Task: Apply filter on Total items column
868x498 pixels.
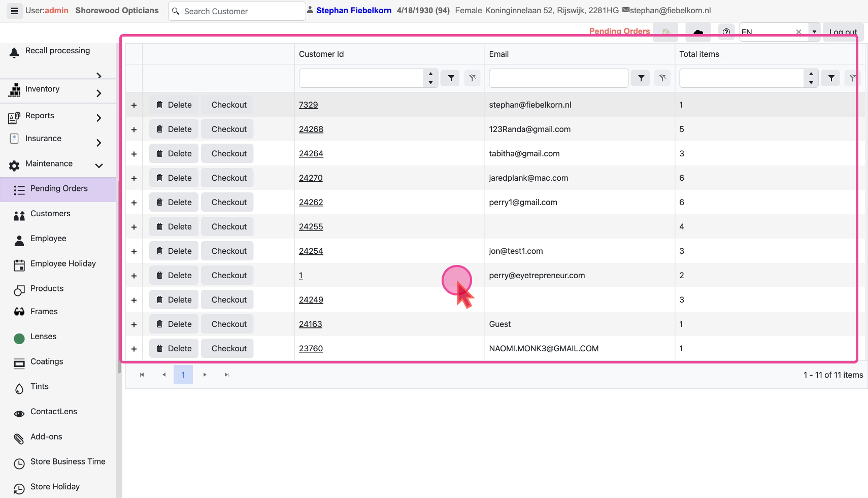Action: (x=831, y=78)
